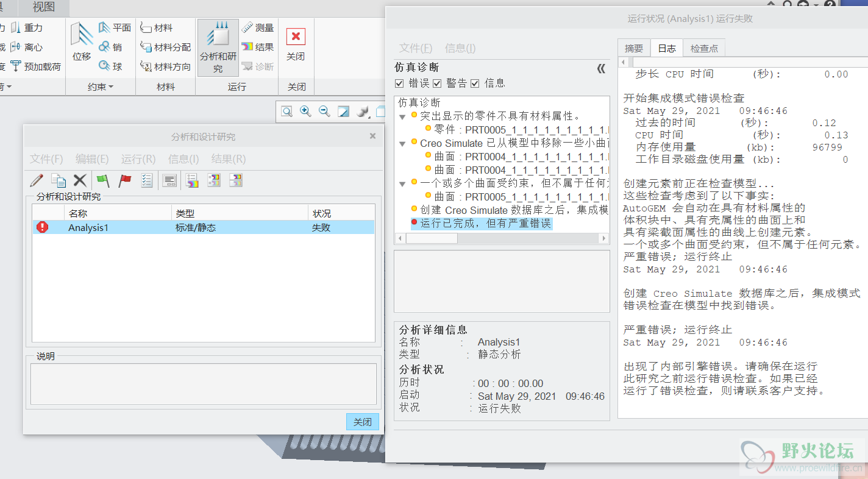Image resolution: width=868 pixels, height=479 pixels.
Task: Click the checklist status icon in dialog toolbar
Action: 147,180
